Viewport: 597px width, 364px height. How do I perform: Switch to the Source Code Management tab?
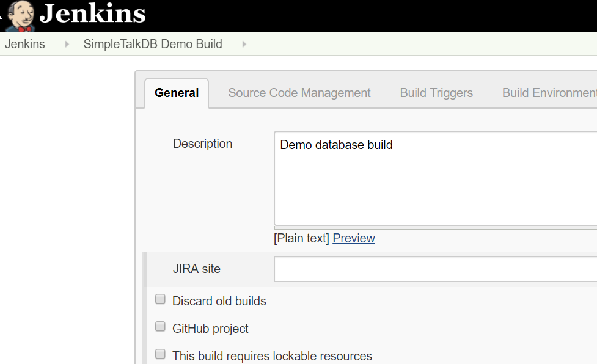299,92
